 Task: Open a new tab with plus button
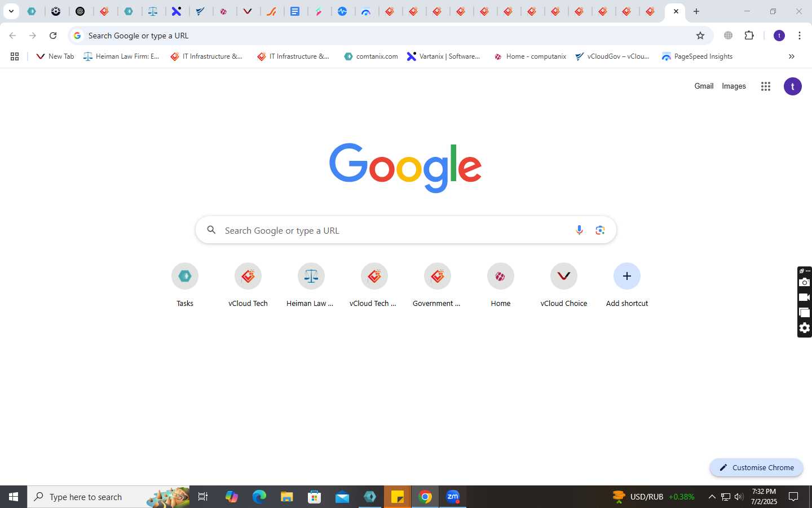click(x=696, y=11)
